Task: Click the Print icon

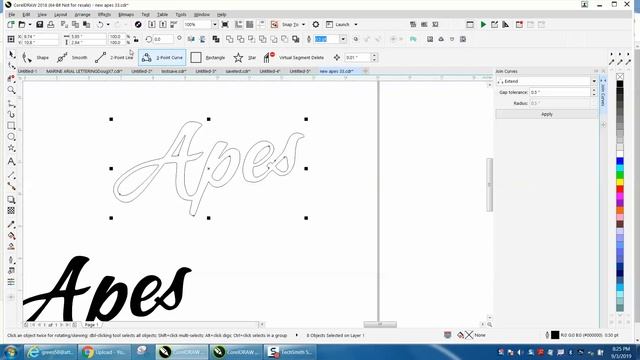Action: click(x=51, y=24)
